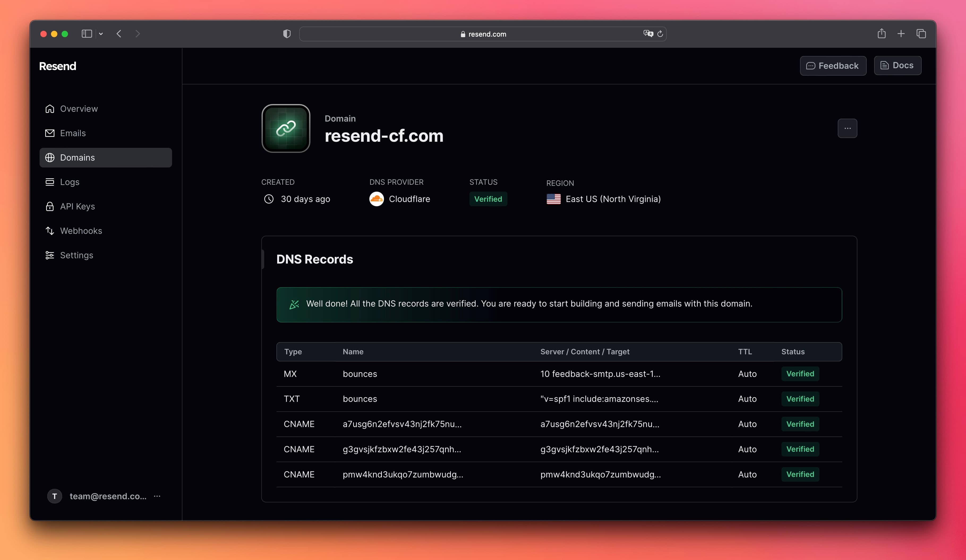966x560 pixels.
Task: Open the domain options ellipsis menu
Action: [847, 128]
